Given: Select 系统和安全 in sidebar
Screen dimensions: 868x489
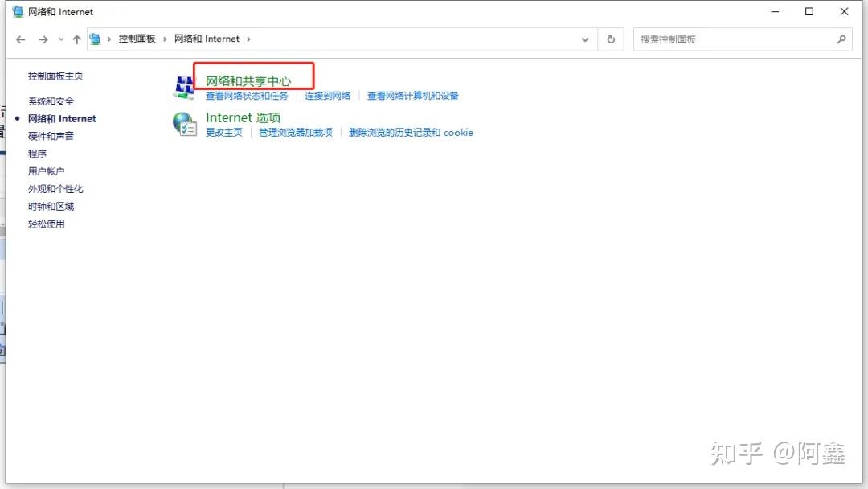Looking at the screenshot, I should coord(51,101).
